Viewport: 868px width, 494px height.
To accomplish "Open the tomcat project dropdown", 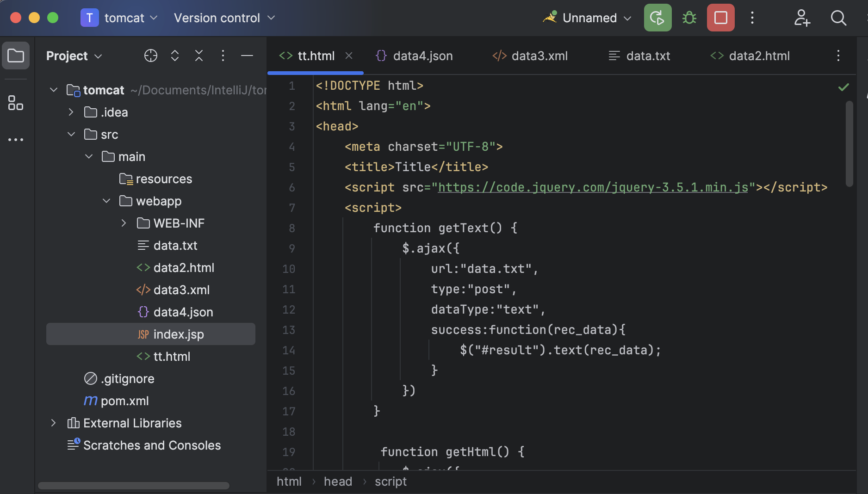I will point(131,18).
